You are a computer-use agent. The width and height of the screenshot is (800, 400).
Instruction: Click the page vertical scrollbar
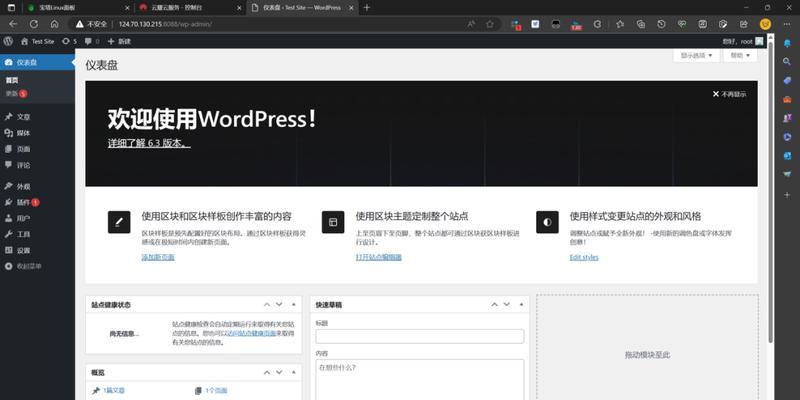(x=770, y=191)
